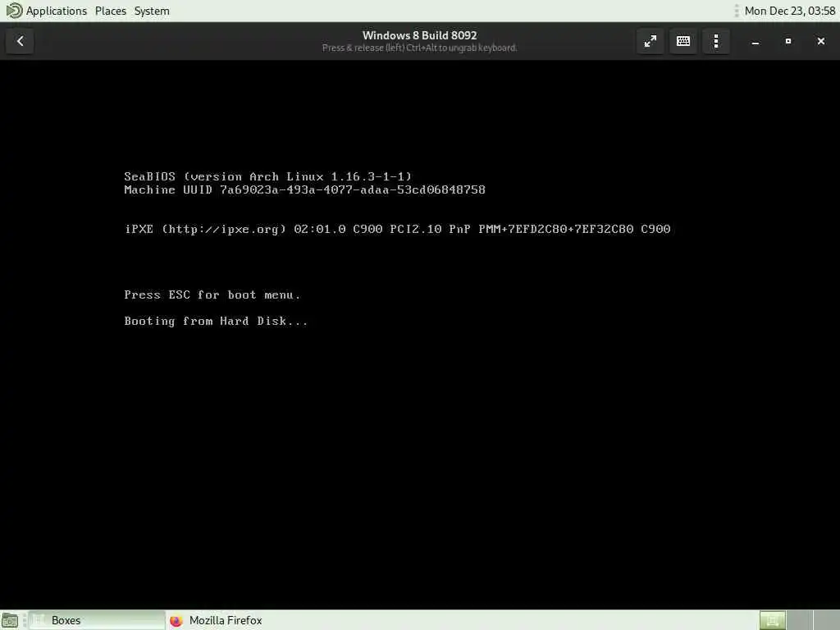
Task: Click the SeaBIOS version line
Action: pos(268,176)
